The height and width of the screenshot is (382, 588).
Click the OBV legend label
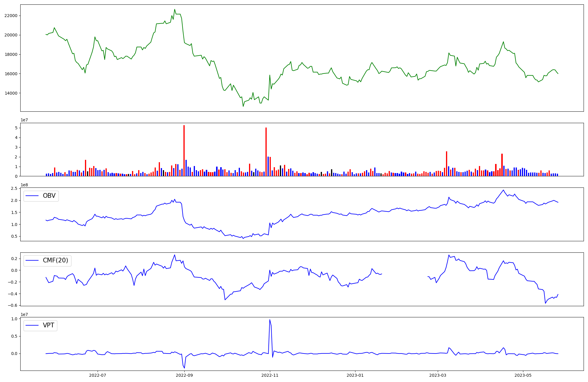(49, 196)
